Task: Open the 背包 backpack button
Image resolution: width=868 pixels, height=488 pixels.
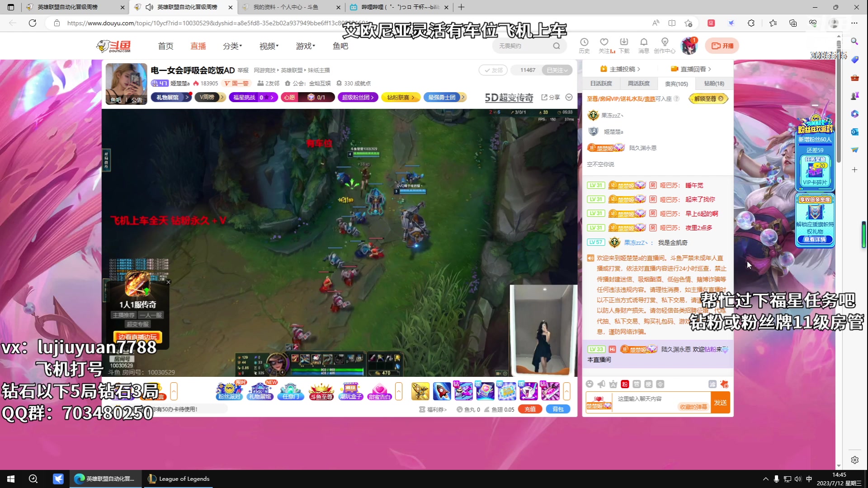Action: coord(558,409)
